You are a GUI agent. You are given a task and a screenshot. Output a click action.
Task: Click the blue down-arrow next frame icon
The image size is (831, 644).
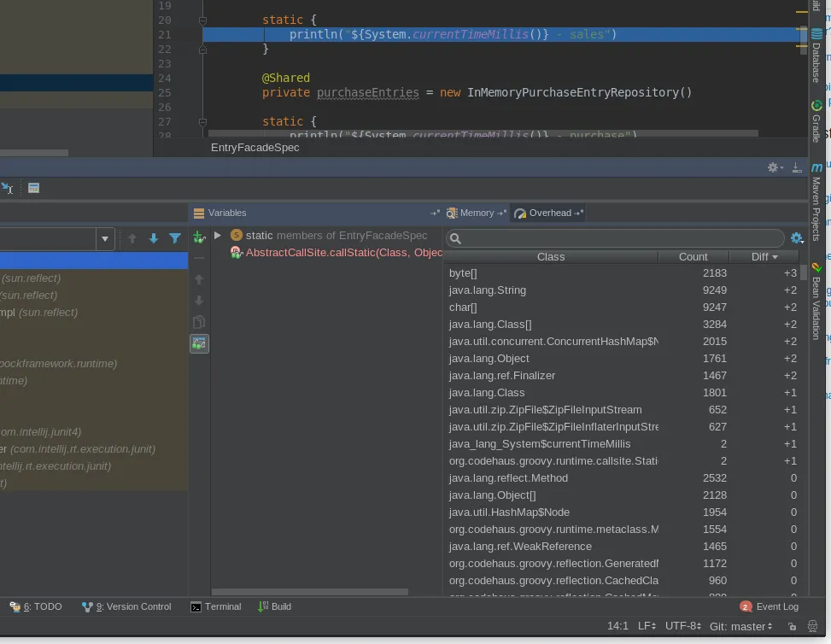tap(154, 239)
